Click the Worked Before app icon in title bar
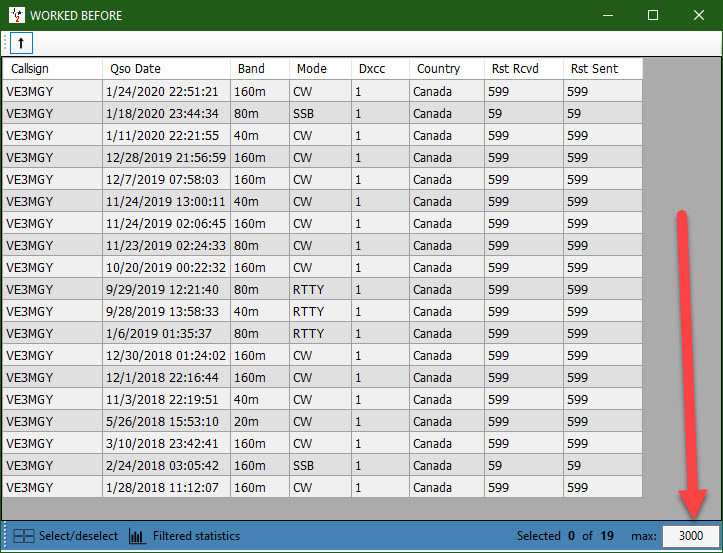Screen dimensions: 723x553 (x=17, y=15)
